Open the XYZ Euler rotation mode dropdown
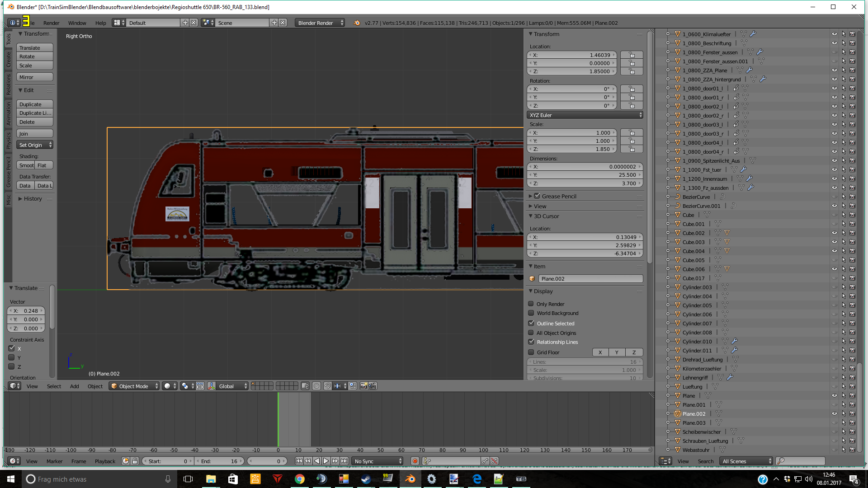This screenshot has height=488, width=868. point(585,115)
